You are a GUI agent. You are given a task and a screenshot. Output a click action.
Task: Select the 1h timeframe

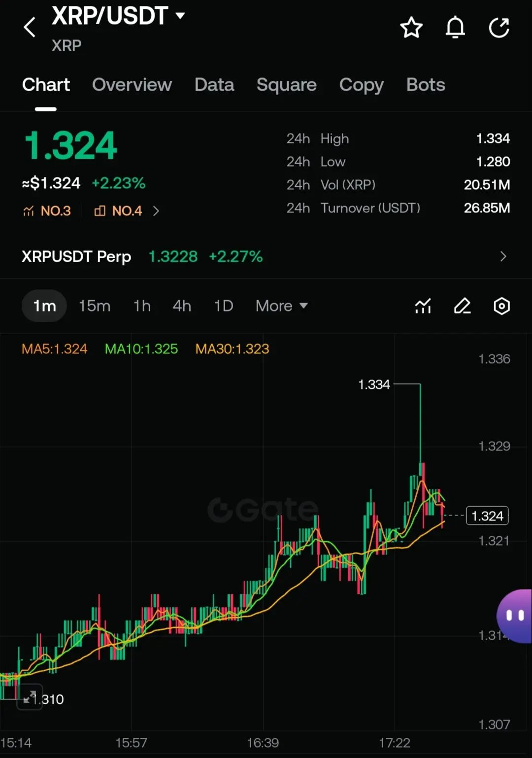pos(142,306)
